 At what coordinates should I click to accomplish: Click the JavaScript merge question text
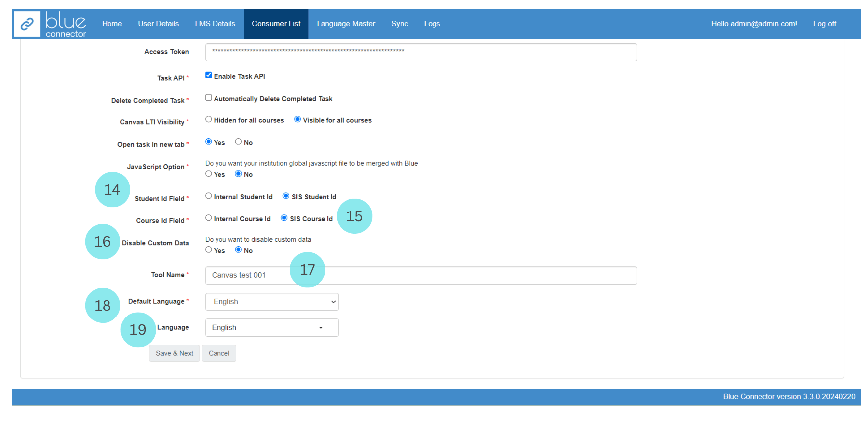[312, 163]
